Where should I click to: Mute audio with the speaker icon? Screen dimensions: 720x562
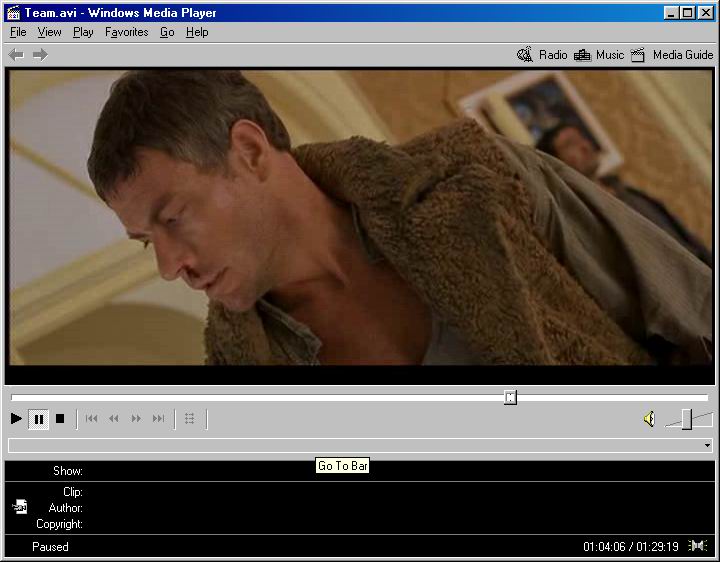point(649,419)
